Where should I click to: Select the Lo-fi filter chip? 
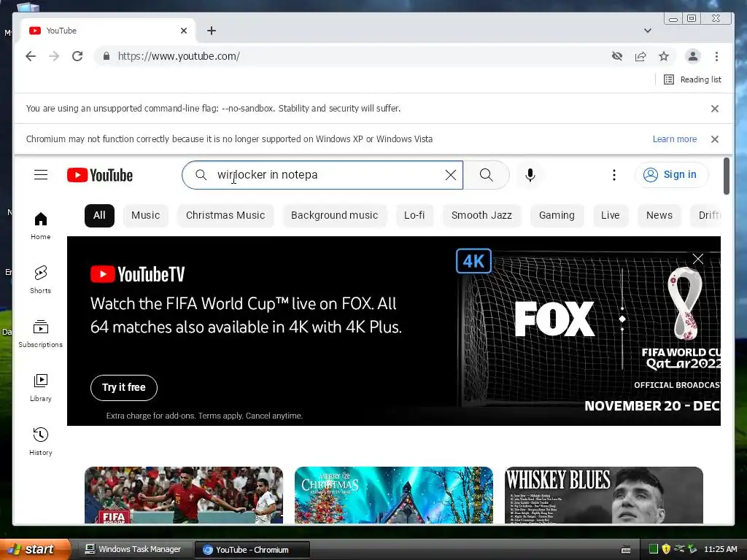click(414, 215)
